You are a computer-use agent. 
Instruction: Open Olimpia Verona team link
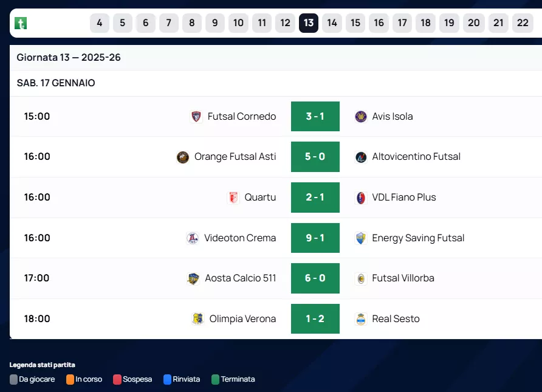coord(242,319)
